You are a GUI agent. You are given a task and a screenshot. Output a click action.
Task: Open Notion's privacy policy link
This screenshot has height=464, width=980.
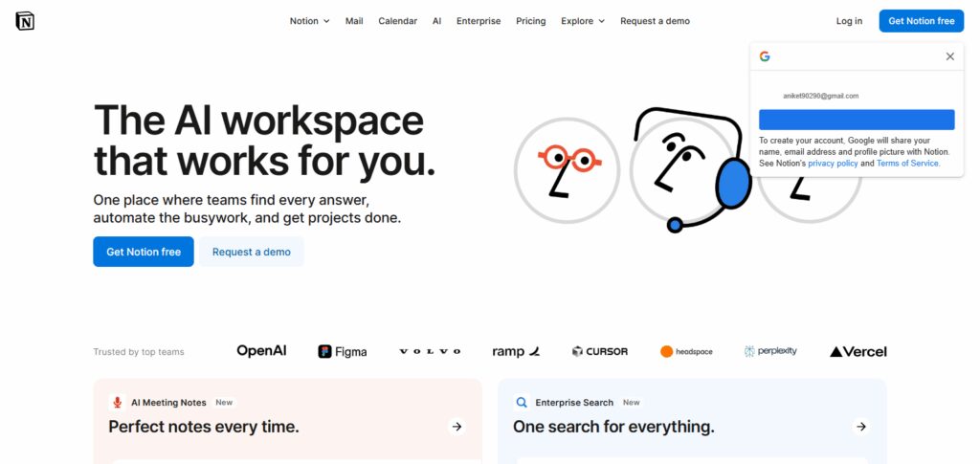pyautogui.click(x=833, y=163)
